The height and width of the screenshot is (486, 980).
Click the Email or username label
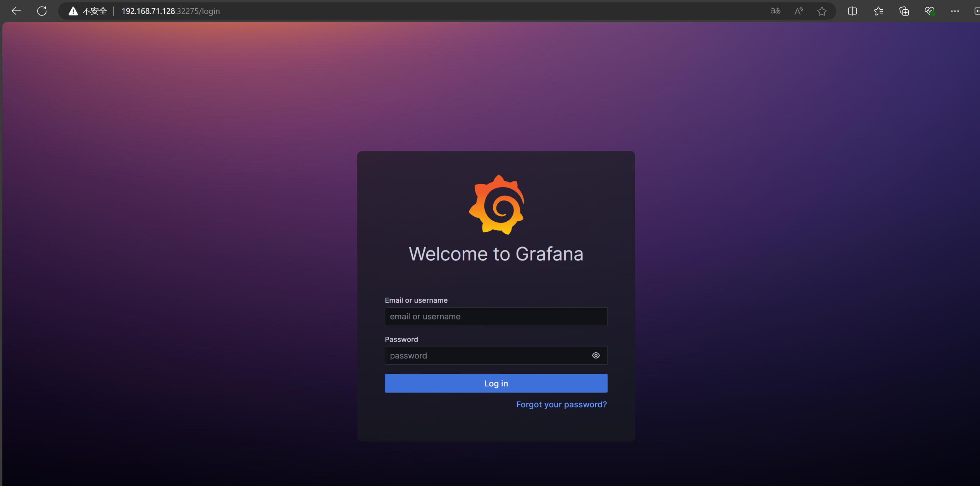[x=416, y=300]
